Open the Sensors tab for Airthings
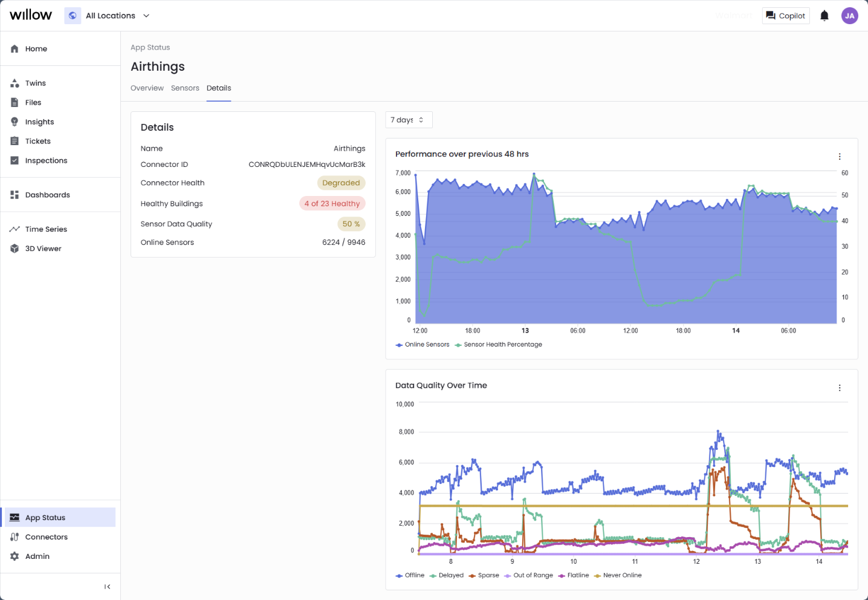Image resolution: width=868 pixels, height=600 pixels. [x=185, y=88]
